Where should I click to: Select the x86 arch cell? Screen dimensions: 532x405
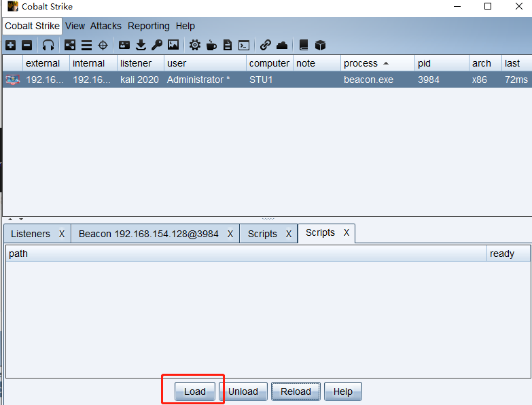pyautogui.click(x=485, y=80)
